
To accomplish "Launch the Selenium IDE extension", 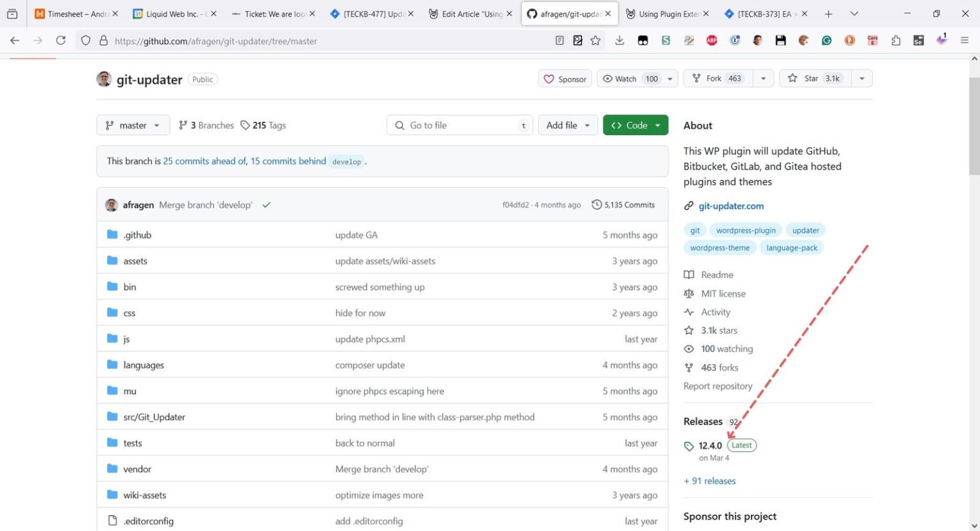I will point(919,40).
